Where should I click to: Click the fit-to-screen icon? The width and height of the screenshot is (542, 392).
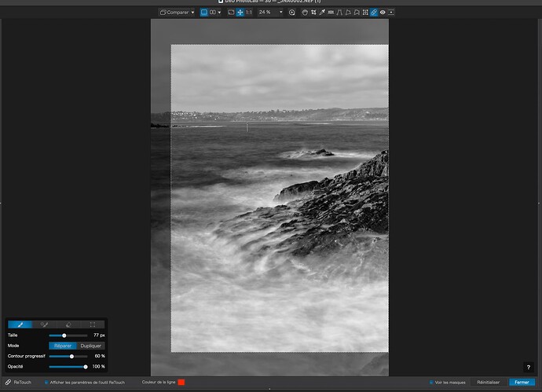tap(231, 13)
